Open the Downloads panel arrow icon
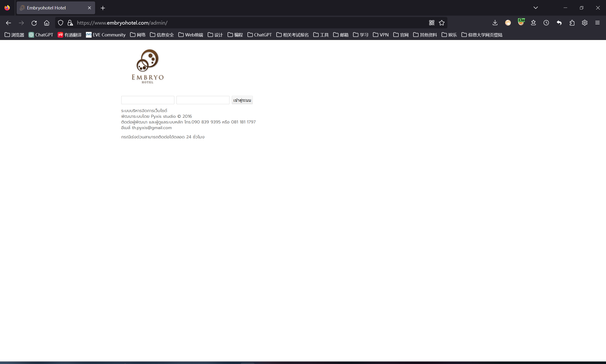 coord(495,23)
